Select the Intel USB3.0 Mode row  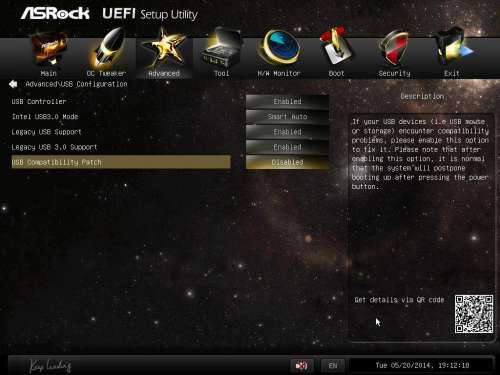(121, 117)
